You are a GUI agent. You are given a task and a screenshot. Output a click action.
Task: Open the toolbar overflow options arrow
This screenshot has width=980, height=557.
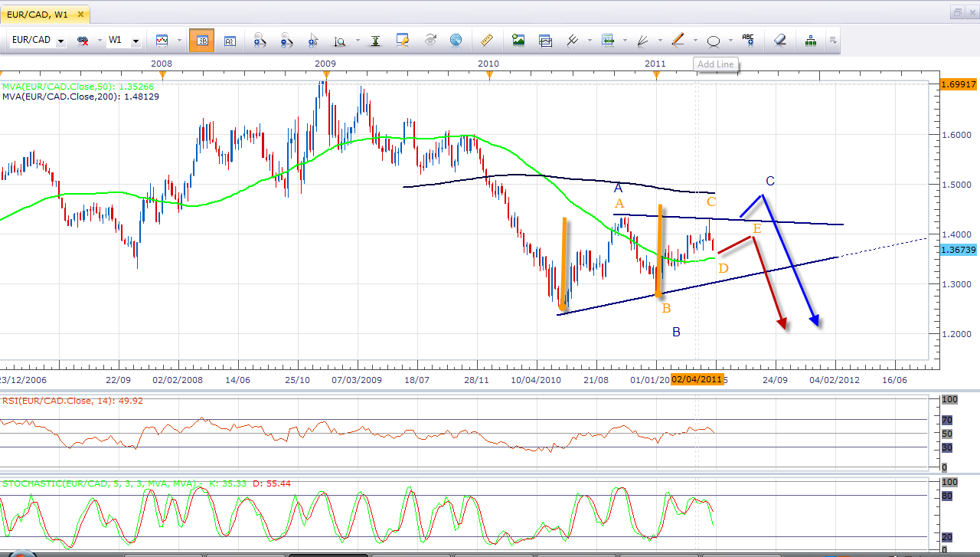pos(833,41)
